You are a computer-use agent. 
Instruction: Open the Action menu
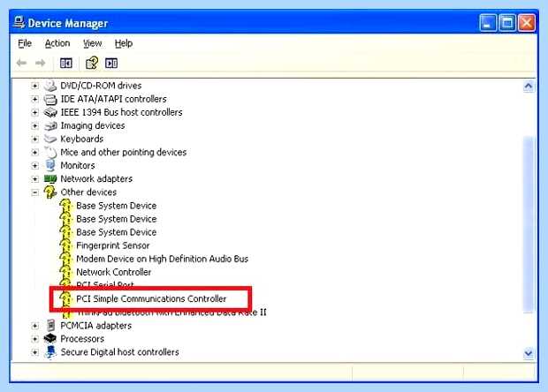[57, 43]
